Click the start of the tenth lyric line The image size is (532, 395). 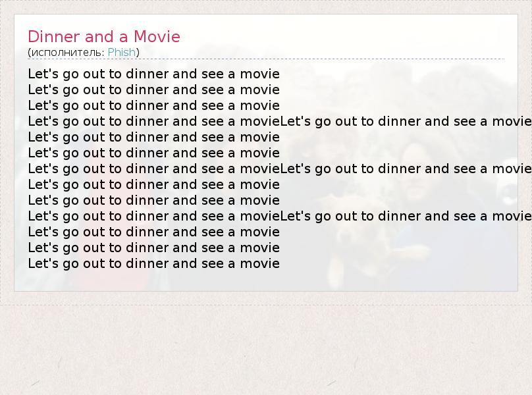coord(153,216)
